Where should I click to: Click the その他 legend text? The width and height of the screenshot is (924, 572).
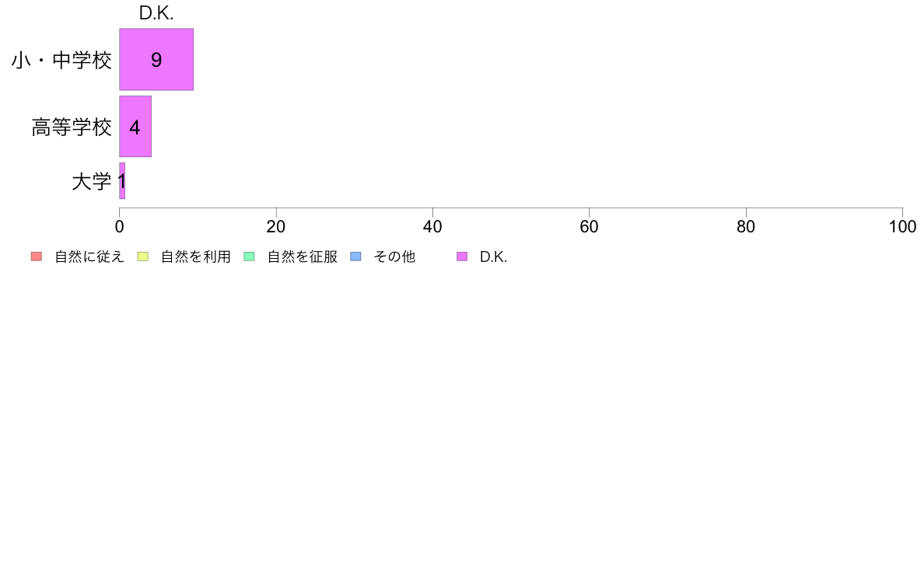(394, 256)
